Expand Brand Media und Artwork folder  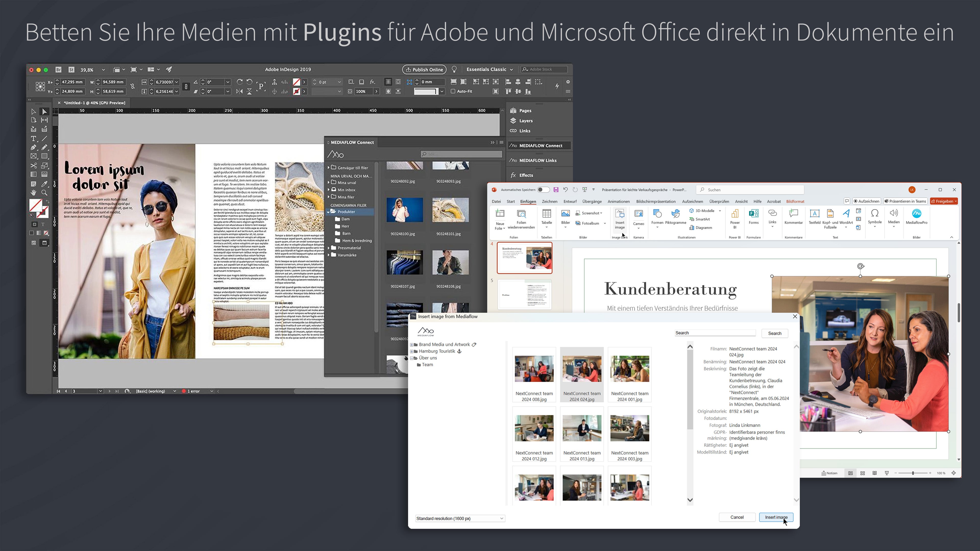[411, 345]
